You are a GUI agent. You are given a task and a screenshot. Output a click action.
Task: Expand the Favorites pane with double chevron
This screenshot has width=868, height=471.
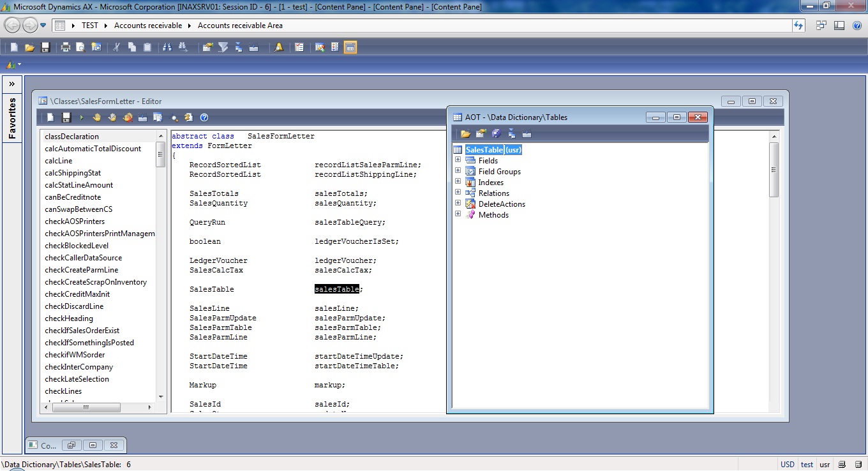(x=11, y=84)
